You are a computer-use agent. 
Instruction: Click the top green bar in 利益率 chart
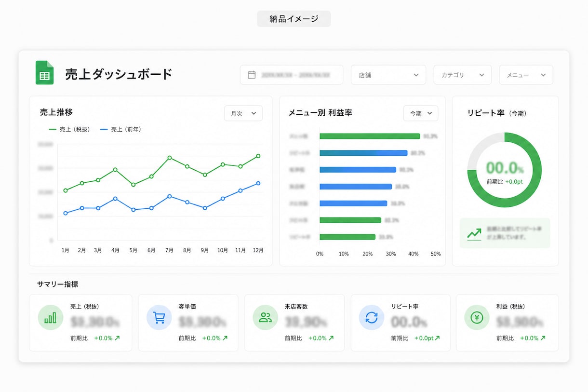(x=370, y=136)
